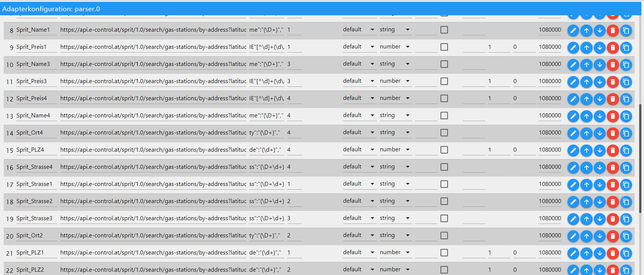Open the default dropdown for Sprit_Preis1

click(x=359, y=47)
